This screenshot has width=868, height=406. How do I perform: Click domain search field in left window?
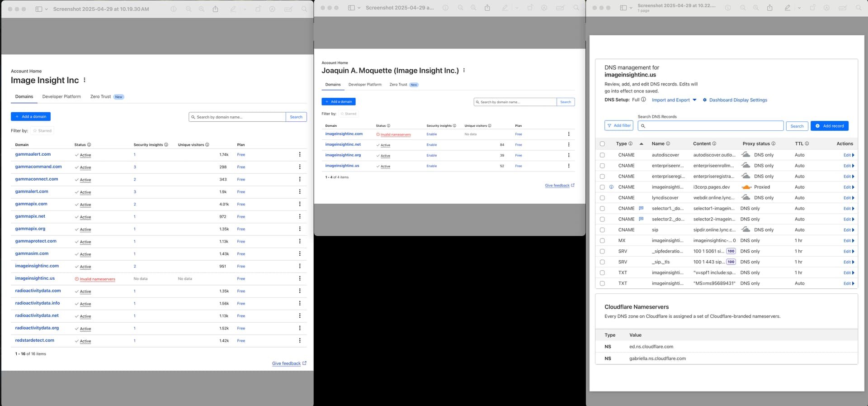237,117
